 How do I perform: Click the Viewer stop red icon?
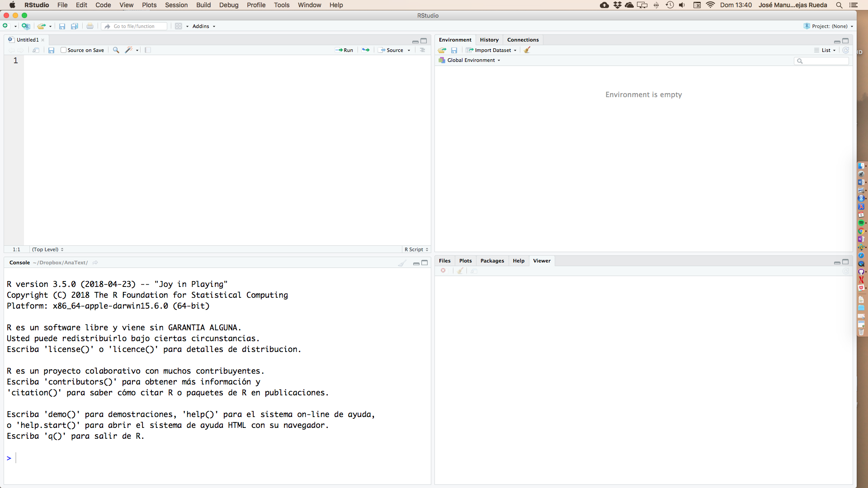443,271
